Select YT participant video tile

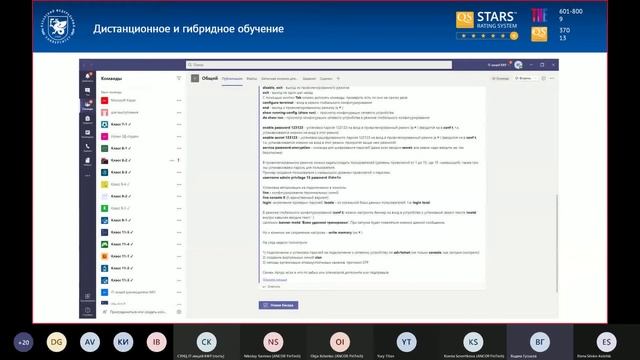[x=406, y=342]
